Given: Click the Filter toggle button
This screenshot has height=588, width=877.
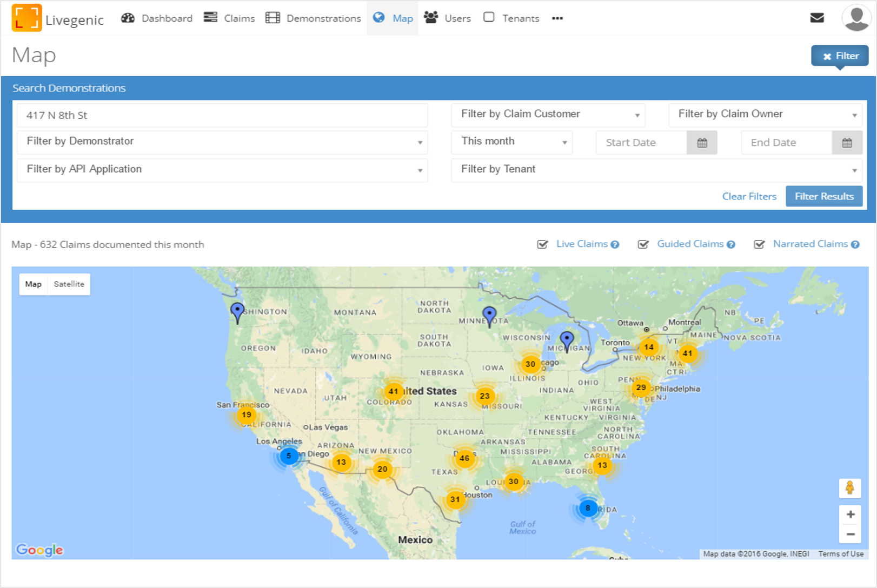Looking at the screenshot, I should [840, 56].
